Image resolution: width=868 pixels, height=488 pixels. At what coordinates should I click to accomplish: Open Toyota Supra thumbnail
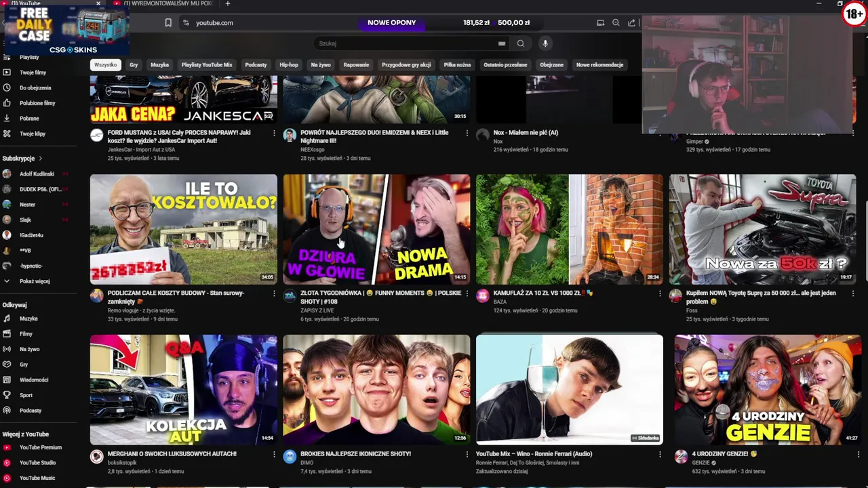coord(762,229)
